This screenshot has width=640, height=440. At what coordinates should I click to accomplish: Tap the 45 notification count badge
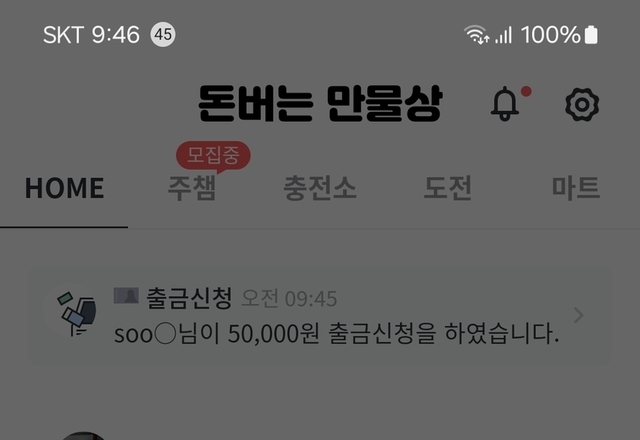click(x=163, y=34)
